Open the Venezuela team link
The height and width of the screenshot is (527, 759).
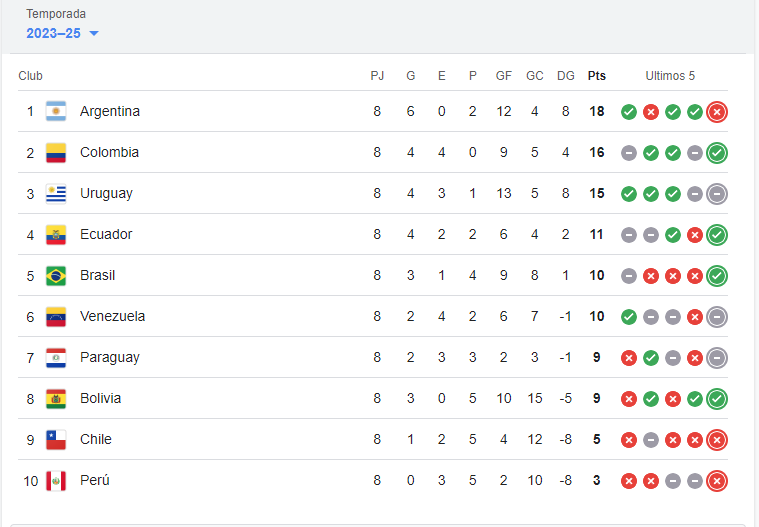[112, 316]
